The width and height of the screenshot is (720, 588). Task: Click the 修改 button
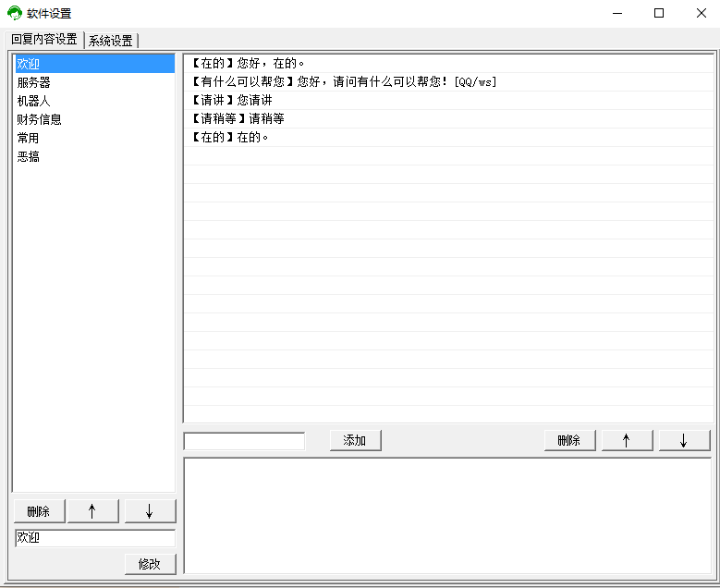[x=150, y=564]
